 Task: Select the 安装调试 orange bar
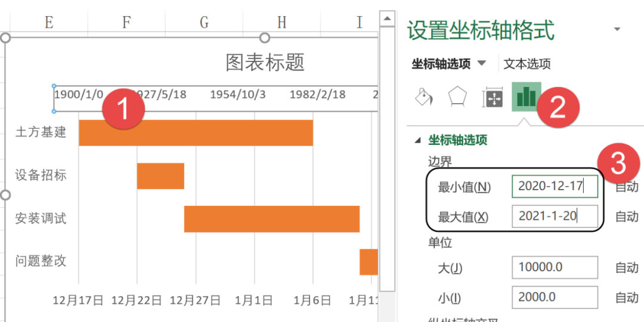coord(272,219)
